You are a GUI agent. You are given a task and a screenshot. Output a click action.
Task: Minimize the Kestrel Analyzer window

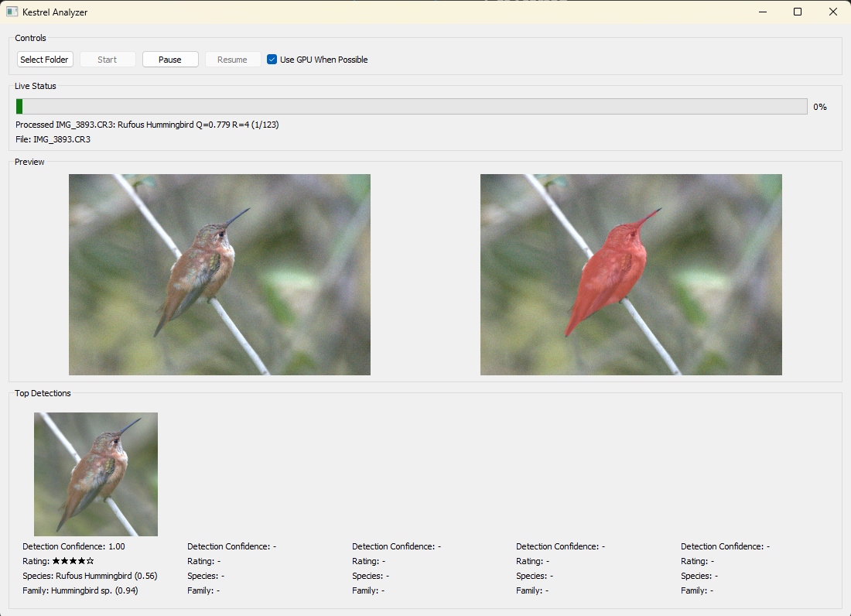pyautogui.click(x=762, y=12)
